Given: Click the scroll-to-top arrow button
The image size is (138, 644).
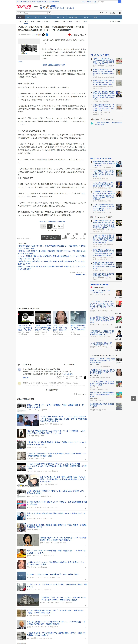Looking at the screenshot, I should 133,398.
